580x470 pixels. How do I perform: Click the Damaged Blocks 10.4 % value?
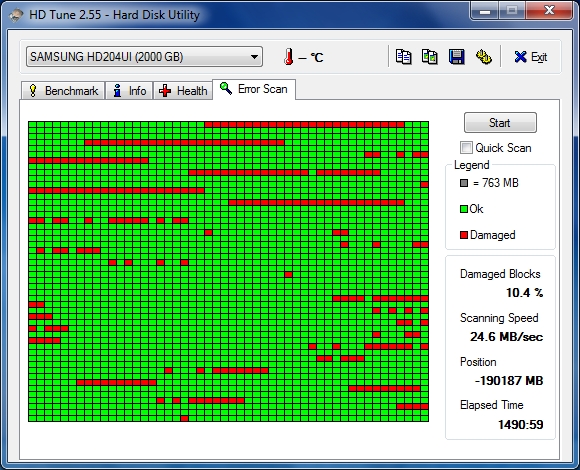point(525,293)
